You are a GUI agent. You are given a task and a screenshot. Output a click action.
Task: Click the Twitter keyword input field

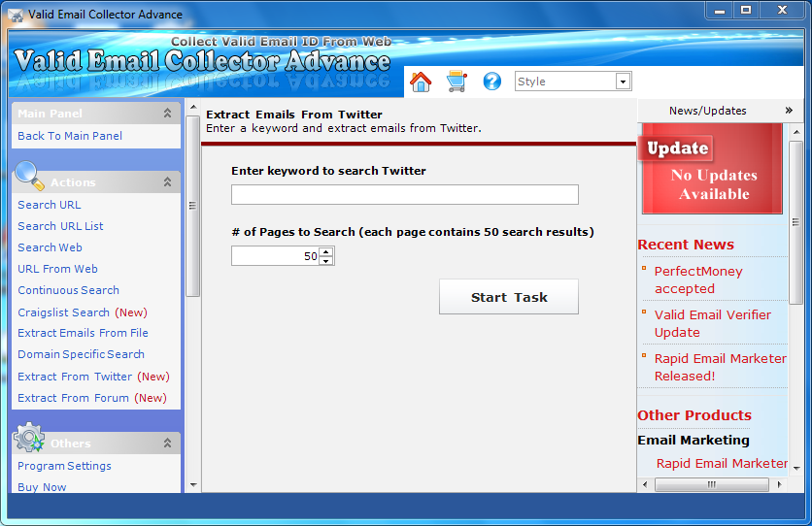click(405, 194)
